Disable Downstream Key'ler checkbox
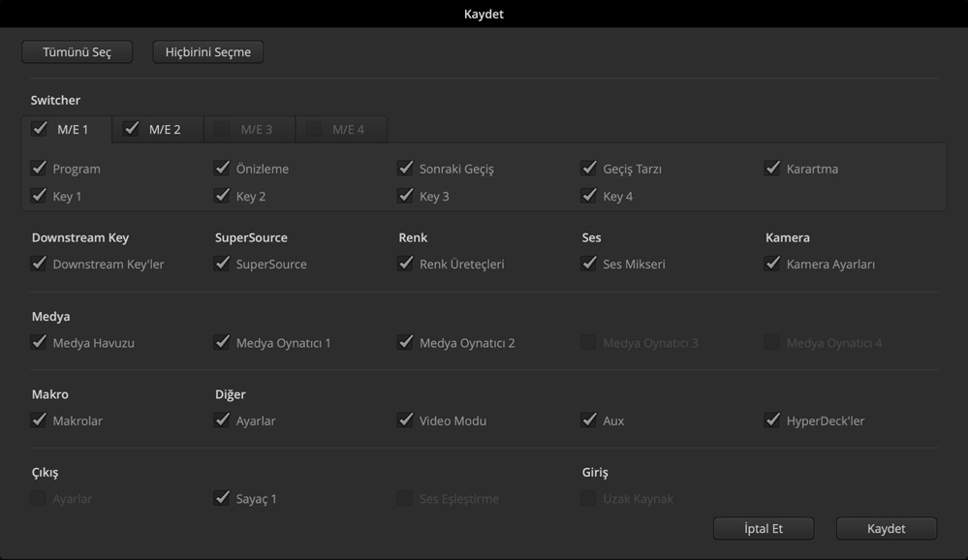Screen dimensions: 968x560 pyautogui.click(x=39, y=264)
